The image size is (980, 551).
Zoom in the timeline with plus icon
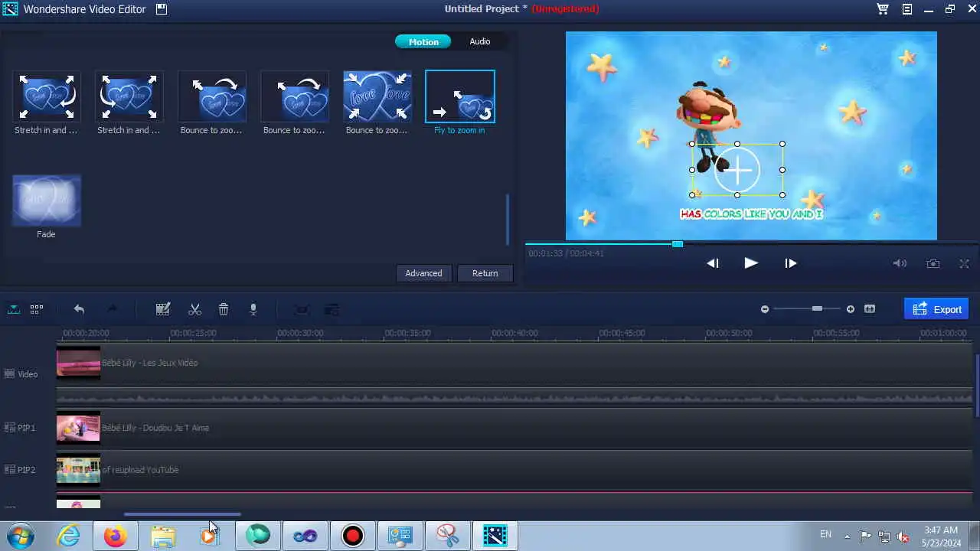pyautogui.click(x=850, y=309)
